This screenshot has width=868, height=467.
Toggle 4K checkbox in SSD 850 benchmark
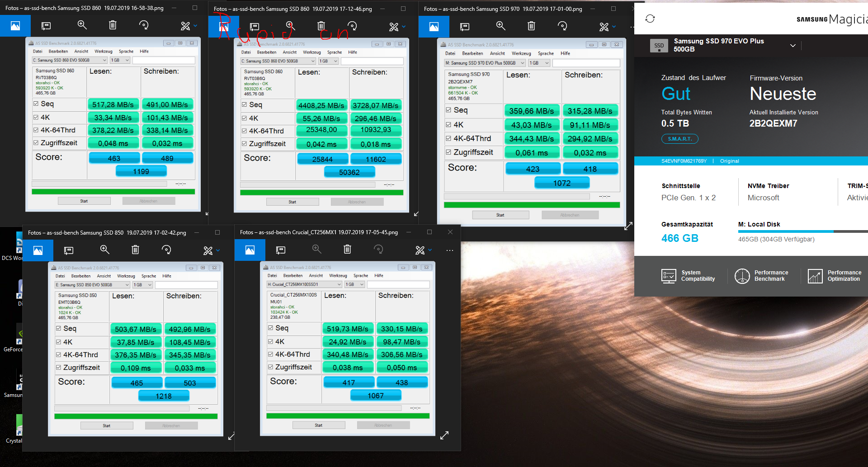(x=58, y=342)
